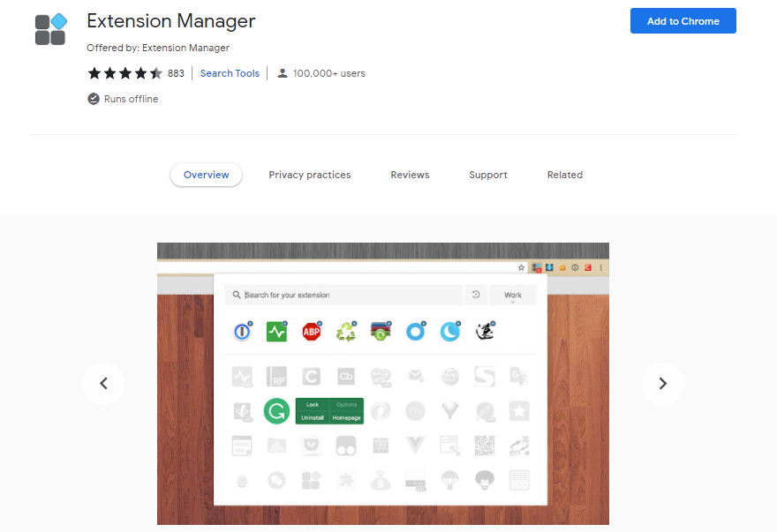Click the Runs offline checkmark badge
This screenshot has height=532, width=777.
94,99
